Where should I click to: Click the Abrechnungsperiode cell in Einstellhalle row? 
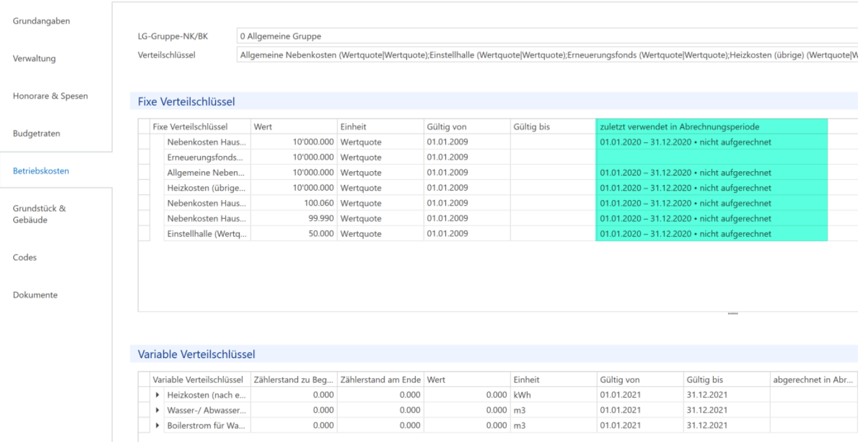click(x=712, y=234)
